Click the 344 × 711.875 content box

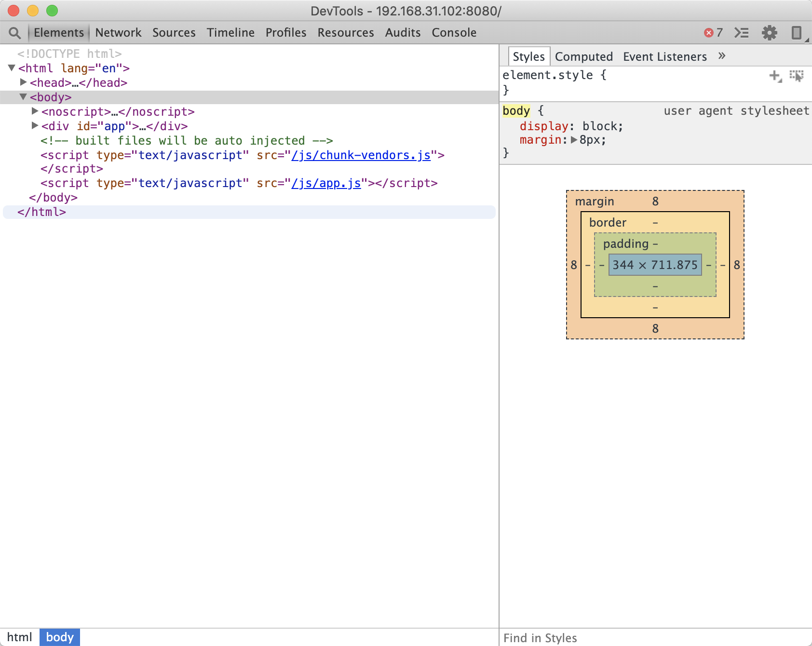(655, 265)
